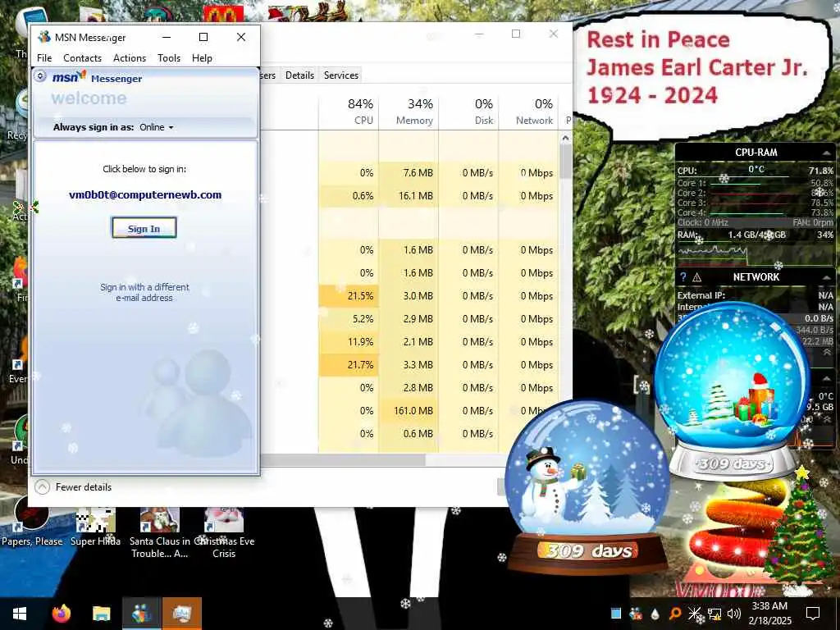Open the Action Center notifications icon
The height and width of the screenshot is (630, 840).
tap(813, 614)
